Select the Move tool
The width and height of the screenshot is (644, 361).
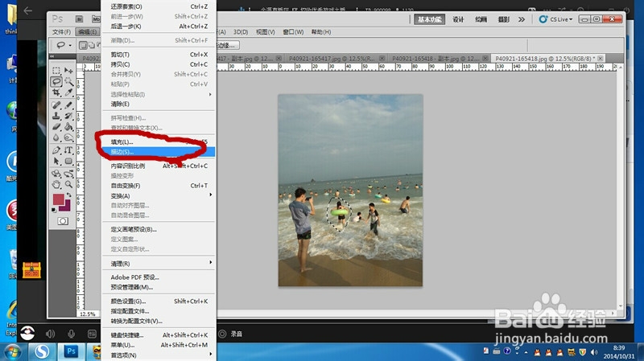pyautogui.click(x=68, y=71)
